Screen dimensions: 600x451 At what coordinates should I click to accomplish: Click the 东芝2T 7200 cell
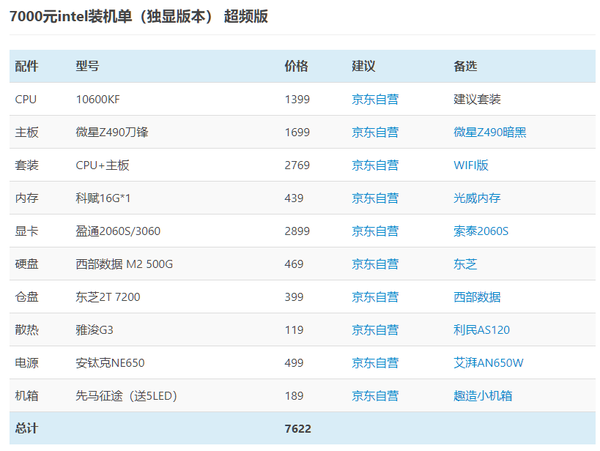pos(108,297)
